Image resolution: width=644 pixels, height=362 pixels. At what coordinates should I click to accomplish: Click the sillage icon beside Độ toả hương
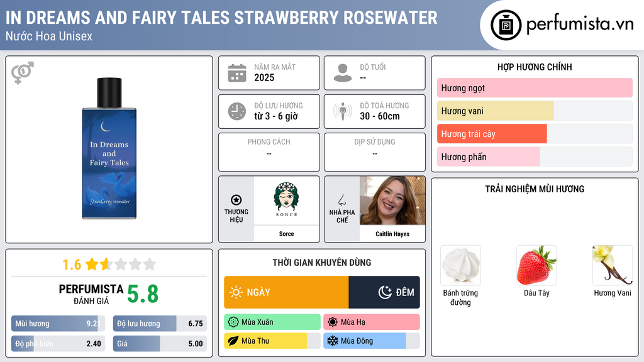pos(343,111)
